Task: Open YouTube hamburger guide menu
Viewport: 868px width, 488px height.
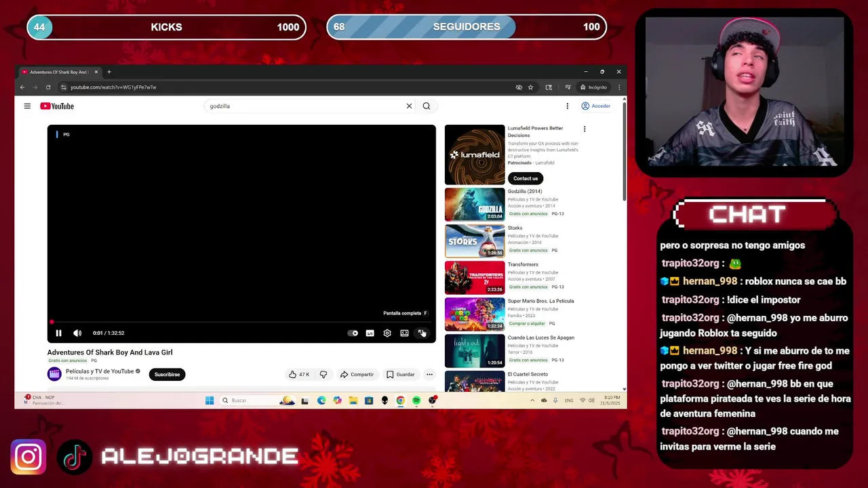Action: pyautogui.click(x=27, y=106)
